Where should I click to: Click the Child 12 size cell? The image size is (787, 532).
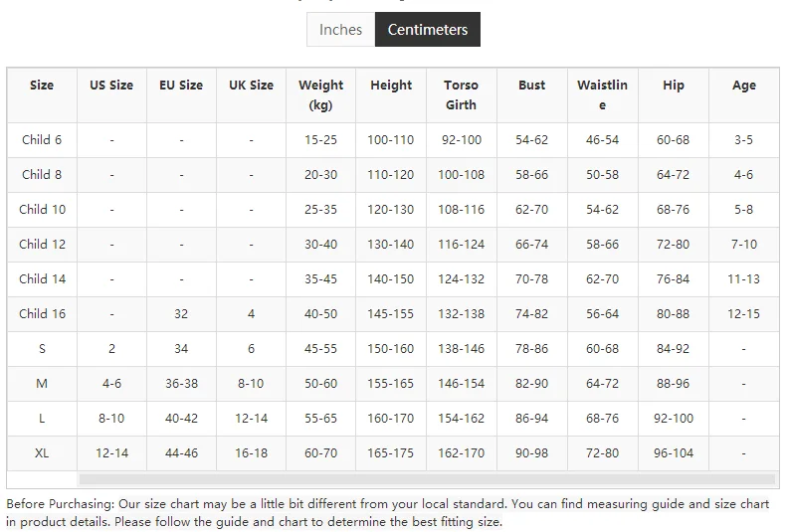[42, 245]
